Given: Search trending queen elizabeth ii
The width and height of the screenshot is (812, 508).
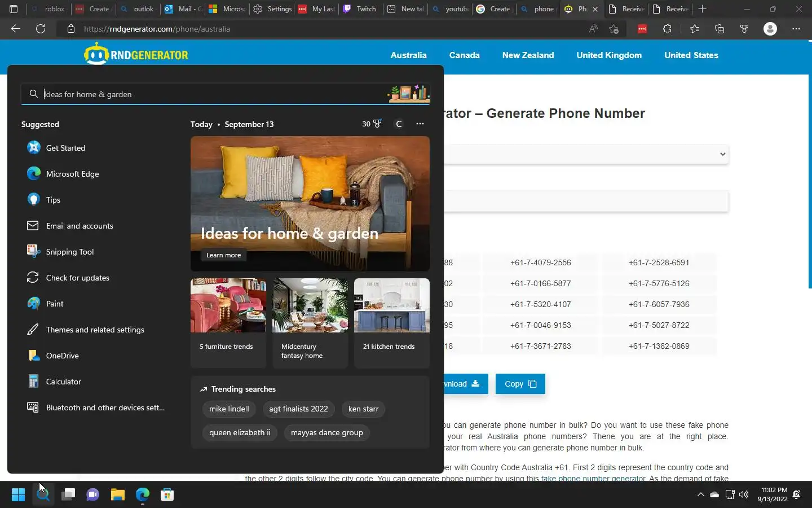Looking at the screenshot, I should pos(240,432).
